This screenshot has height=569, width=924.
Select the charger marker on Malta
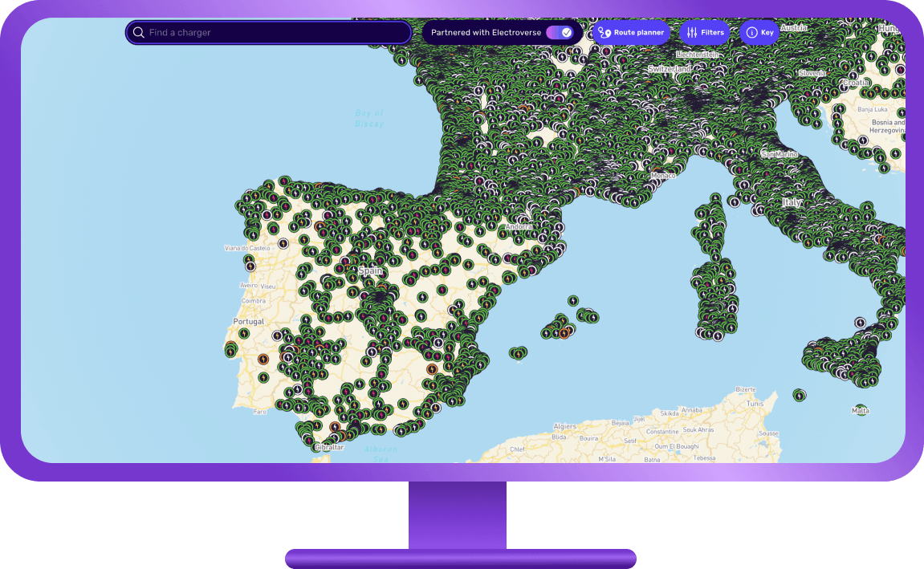click(860, 408)
